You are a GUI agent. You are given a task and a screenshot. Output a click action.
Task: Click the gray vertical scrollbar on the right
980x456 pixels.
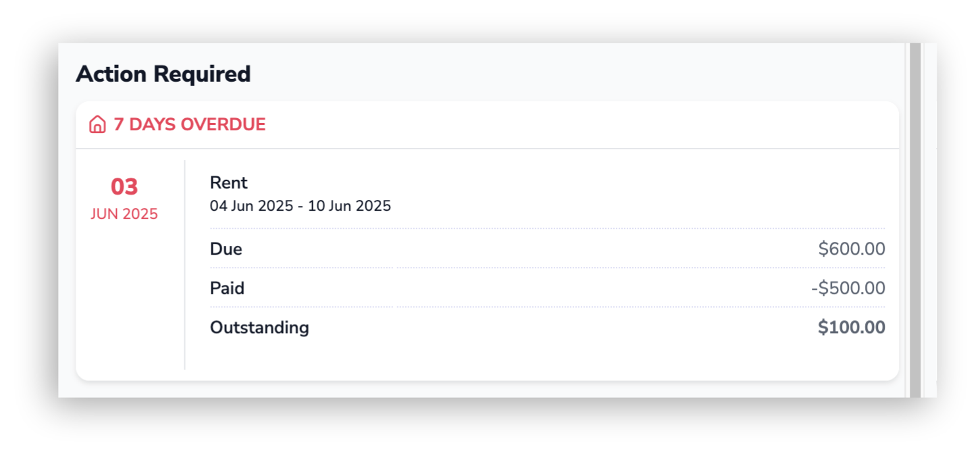click(x=915, y=220)
